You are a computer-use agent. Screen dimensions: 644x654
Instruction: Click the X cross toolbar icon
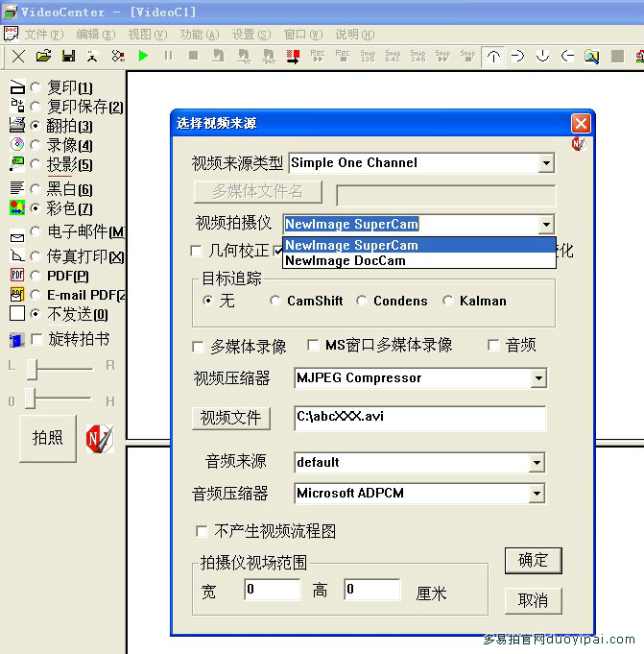pyautogui.click(x=18, y=56)
